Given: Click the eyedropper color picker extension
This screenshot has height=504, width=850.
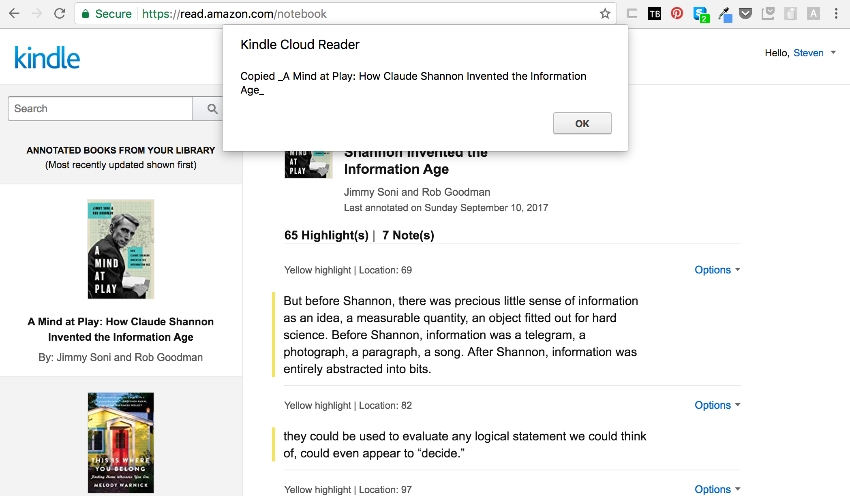Looking at the screenshot, I should pyautogui.click(x=724, y=15).
